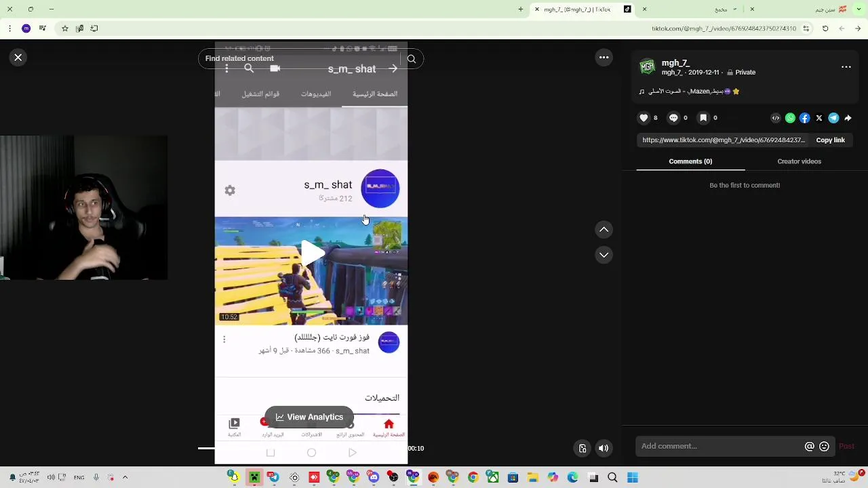Image resolution: width=868 pixels, height=488 pixels.
Task: Mute the video with the volume icon
Action: (604, 448)
